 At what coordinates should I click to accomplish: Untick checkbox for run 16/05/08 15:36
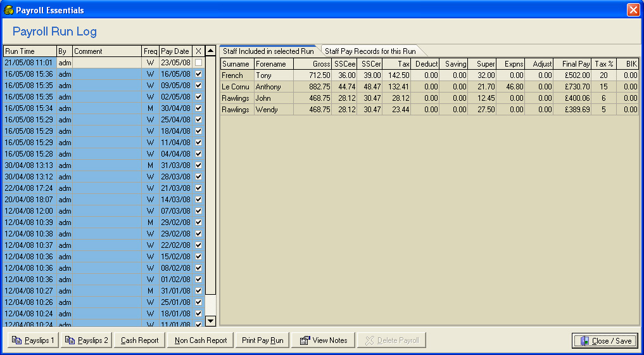coord(199,74)
